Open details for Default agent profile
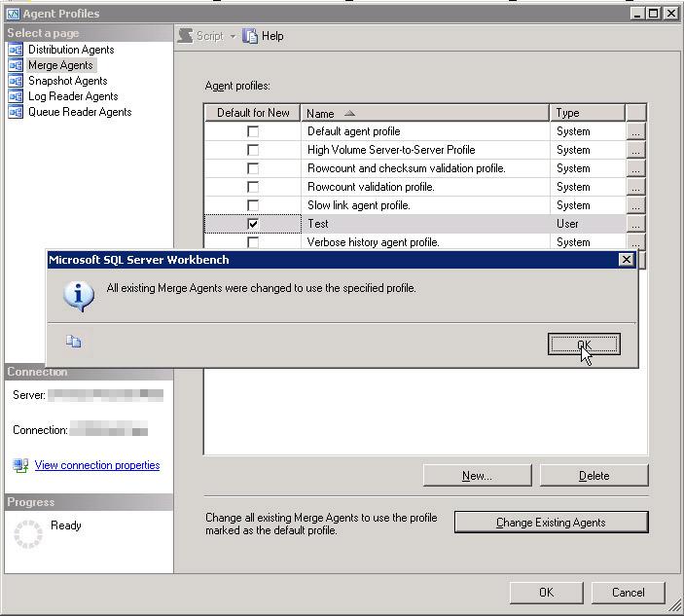 (635, 131)
